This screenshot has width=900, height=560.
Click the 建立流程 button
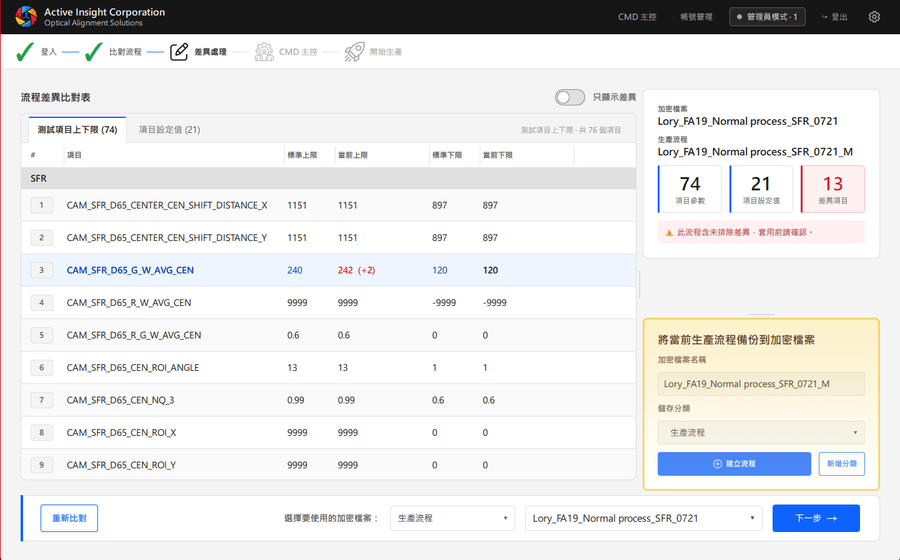[x=734, y=464]
